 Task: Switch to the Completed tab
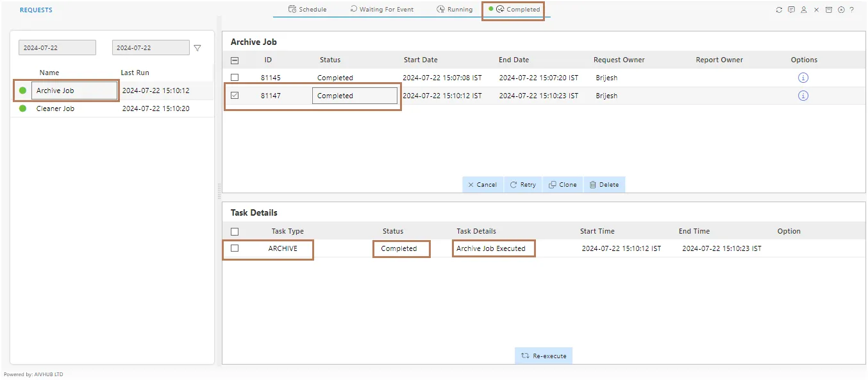coord(514,10)
